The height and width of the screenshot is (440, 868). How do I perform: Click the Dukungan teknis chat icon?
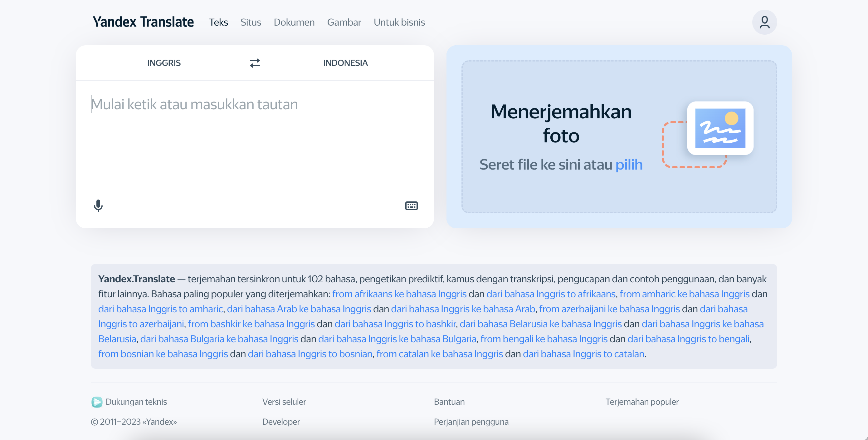[x=97, y=402]
